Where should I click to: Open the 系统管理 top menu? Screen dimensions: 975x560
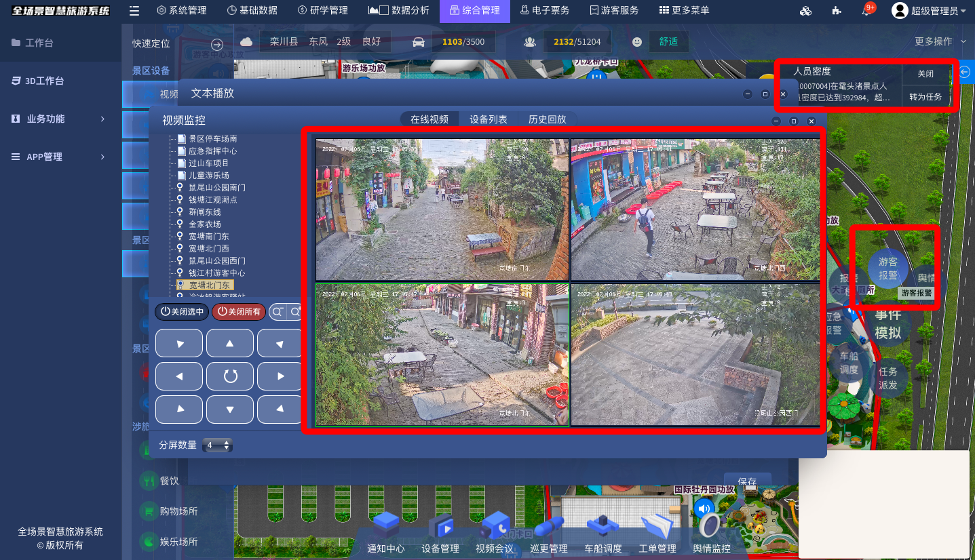(x=181, y=10)
